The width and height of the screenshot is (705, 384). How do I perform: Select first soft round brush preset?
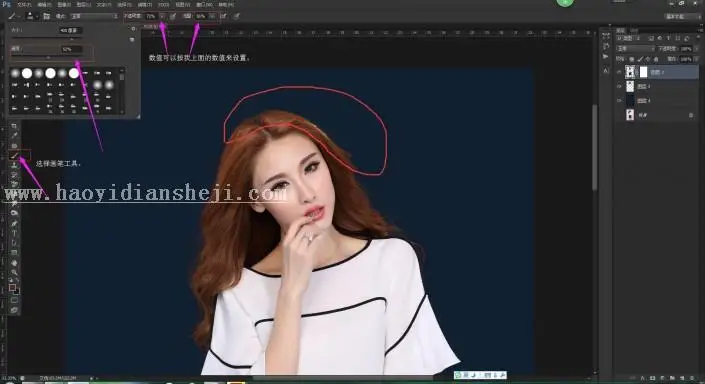coord(15,73)
